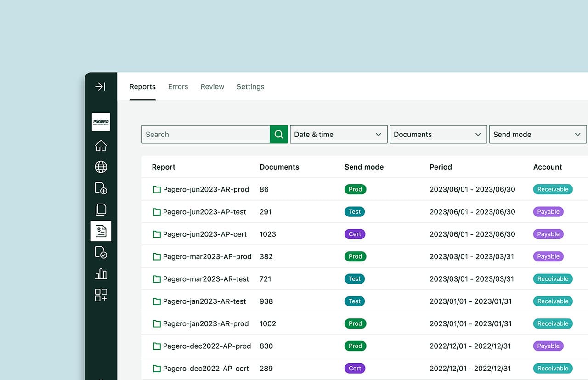
Task: Switch to the Reports tab
Action: pyautogui.click(x=142, y=86)
